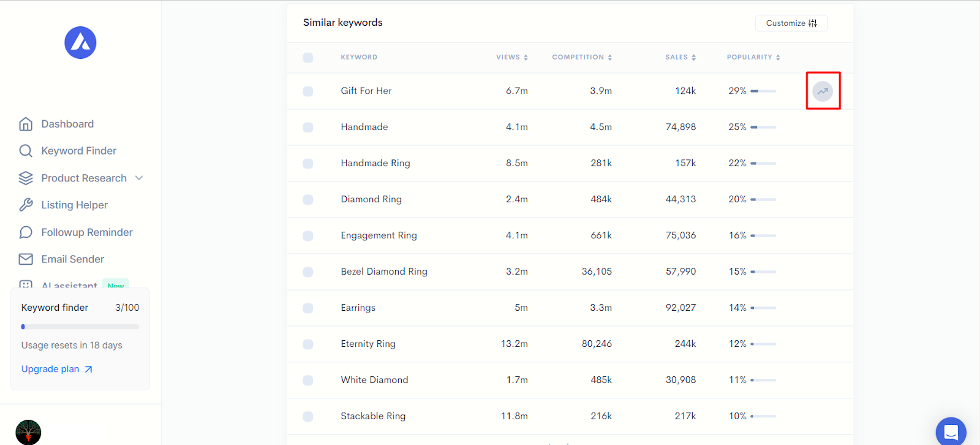Open trend chart for Gift For Her
Viewport: 980px width, 445px height.
823,91
